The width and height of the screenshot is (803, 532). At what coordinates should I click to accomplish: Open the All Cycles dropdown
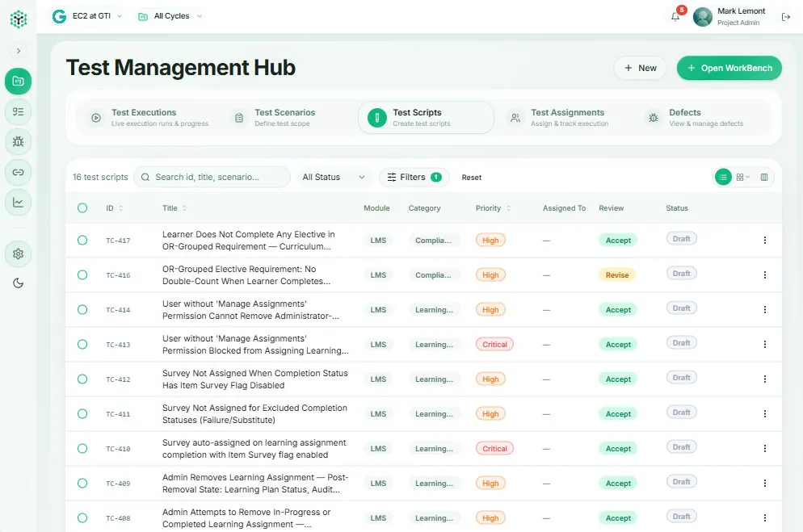tap(170, 16)
